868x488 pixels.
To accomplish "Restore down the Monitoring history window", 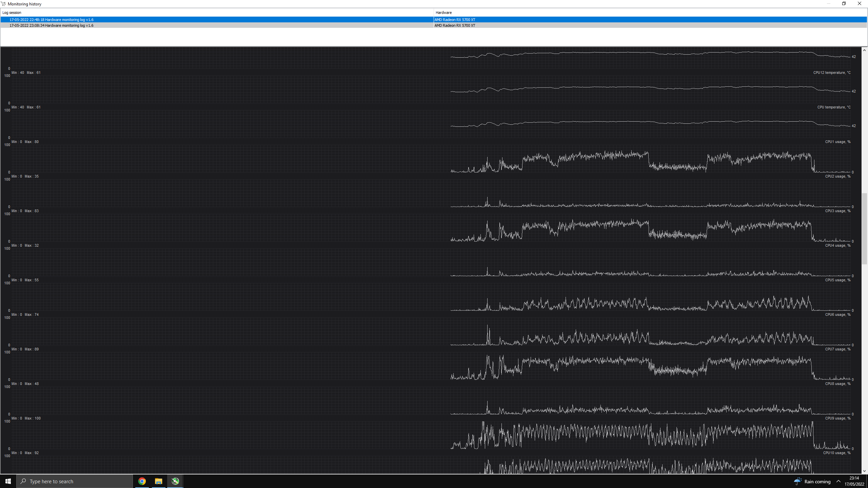I will click(844, 4).
